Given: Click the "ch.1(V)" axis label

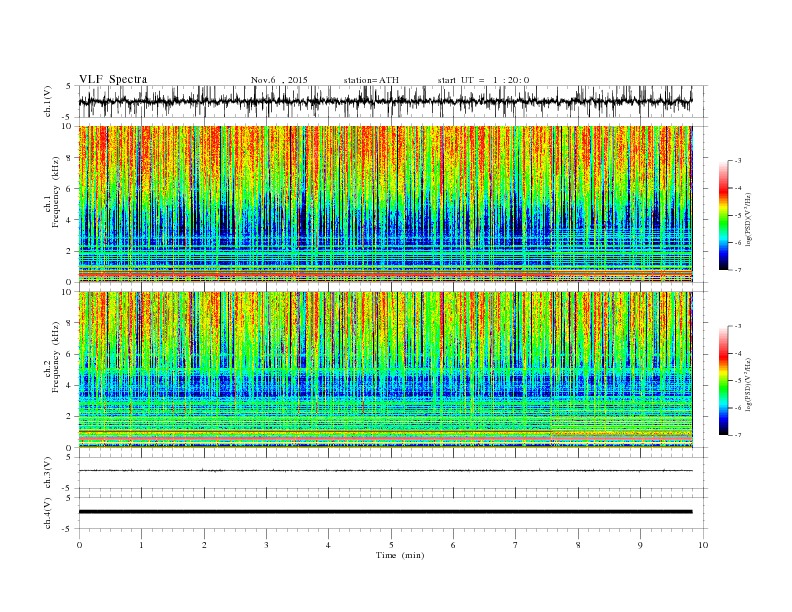Looking at the screenshot, I should pyautogui.click(x=48, y=101).
